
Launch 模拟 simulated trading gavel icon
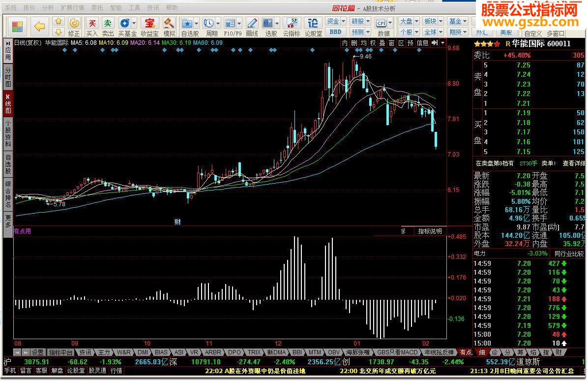[x=169, y=23]
